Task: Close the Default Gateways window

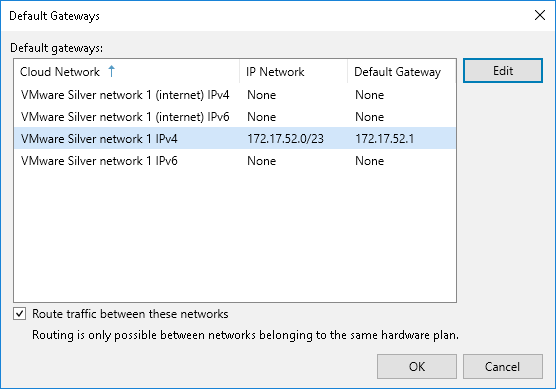Action: click(x=540, y=15)
